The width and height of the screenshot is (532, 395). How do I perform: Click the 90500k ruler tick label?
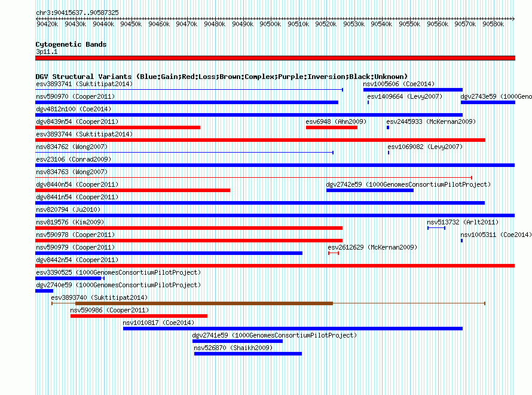click(270, 24)
